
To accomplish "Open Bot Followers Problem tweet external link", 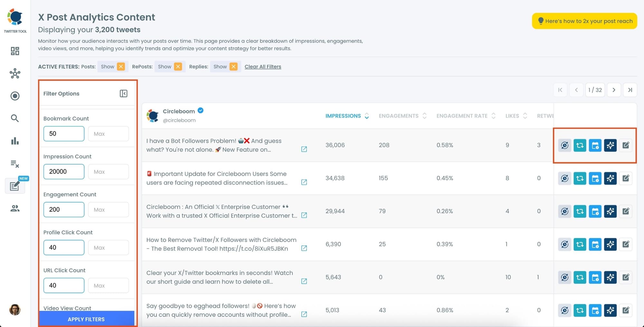I will click(304, 149).
